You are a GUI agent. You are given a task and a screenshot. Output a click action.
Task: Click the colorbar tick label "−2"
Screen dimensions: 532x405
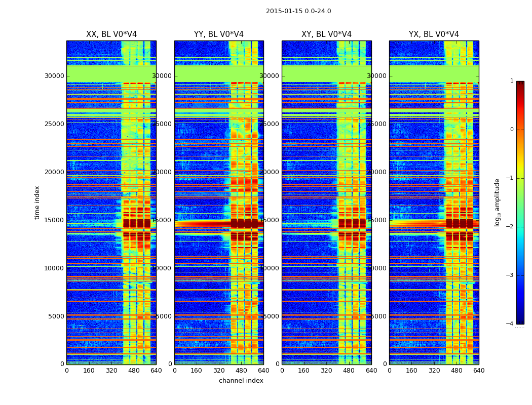click(510, 227)
